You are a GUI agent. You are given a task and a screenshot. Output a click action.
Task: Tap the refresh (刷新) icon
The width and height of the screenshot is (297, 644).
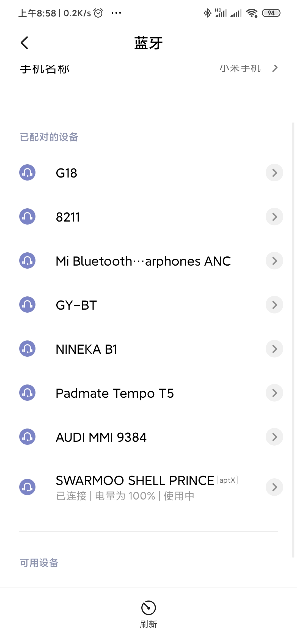point(148,608)
